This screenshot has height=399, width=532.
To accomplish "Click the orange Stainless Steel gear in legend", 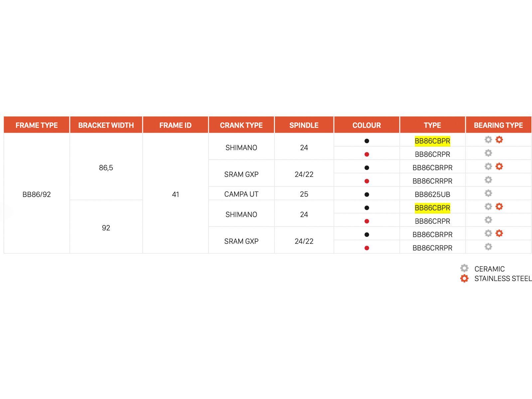I will pos(464,278).
